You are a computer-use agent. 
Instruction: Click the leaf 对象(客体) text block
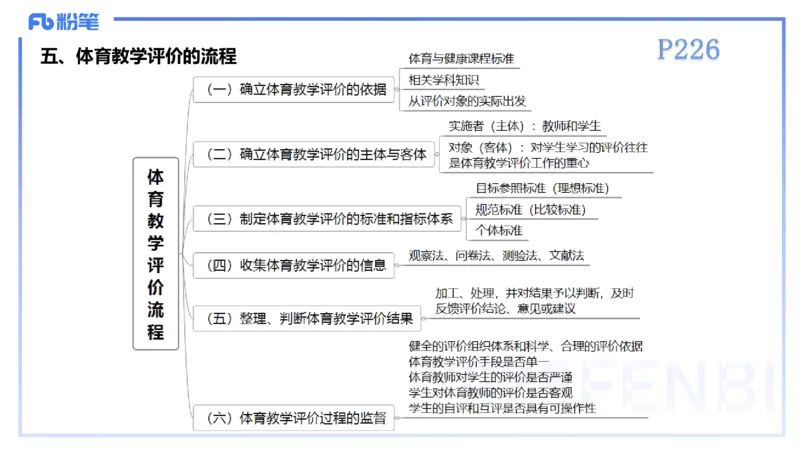[x=547, y=155]
